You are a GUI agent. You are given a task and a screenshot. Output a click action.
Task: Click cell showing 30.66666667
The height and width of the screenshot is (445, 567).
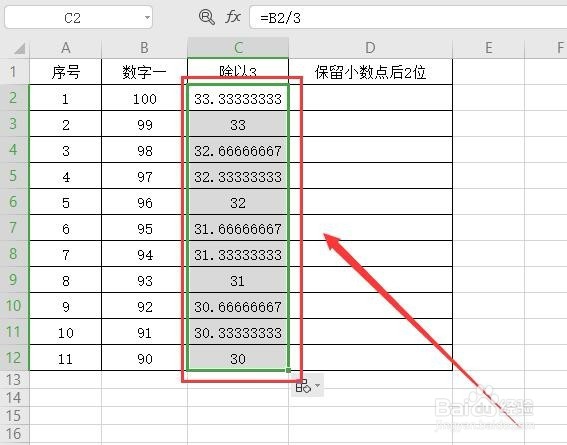238,306
